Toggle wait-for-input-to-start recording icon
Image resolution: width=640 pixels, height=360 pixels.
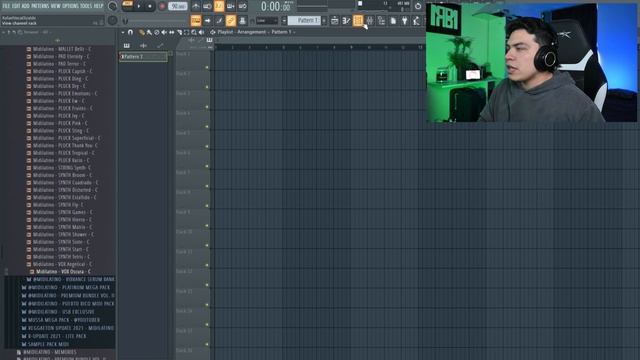pyautogui.click(x=207, y=6)
